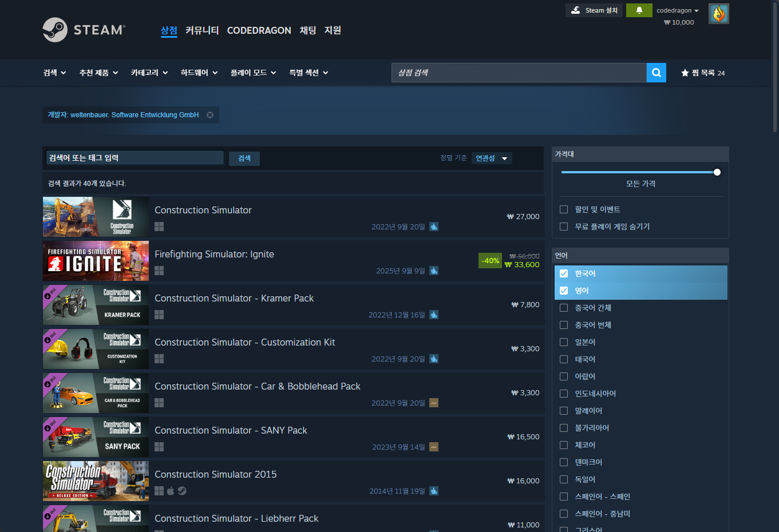Open the Firefighting Simulator: Ignite title link
The height and width of the screenshot is (532, 779).
tap(214, 254)
